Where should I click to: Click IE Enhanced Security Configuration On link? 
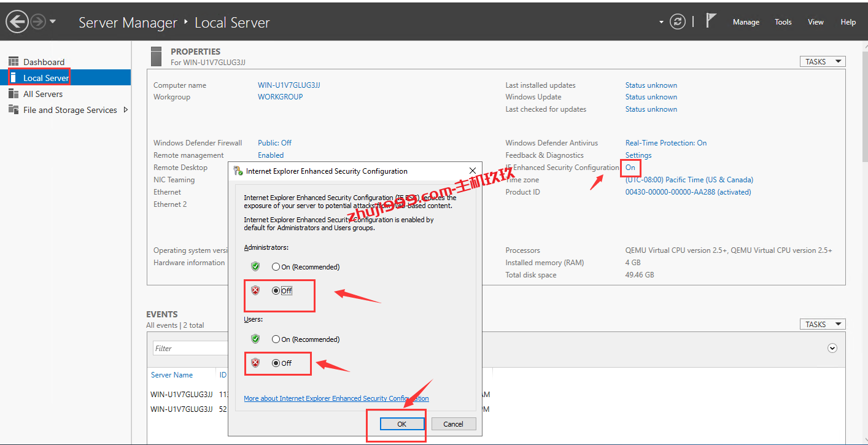(x=630, y=168)
